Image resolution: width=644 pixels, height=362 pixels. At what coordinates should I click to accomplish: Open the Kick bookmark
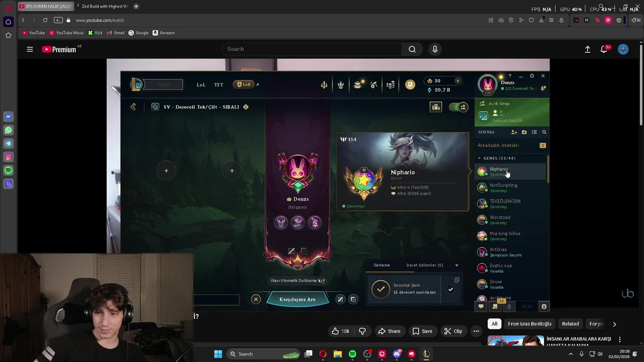95,33
